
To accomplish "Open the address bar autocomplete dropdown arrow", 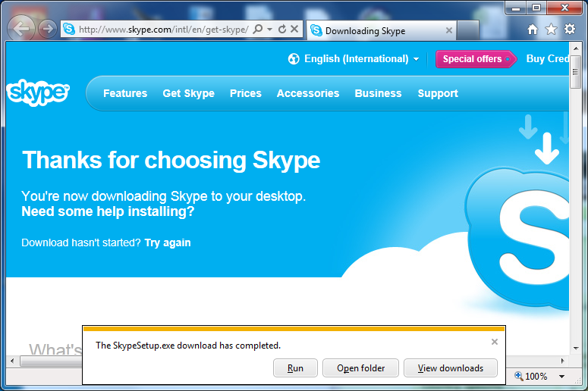I will [x=269, y=30].
